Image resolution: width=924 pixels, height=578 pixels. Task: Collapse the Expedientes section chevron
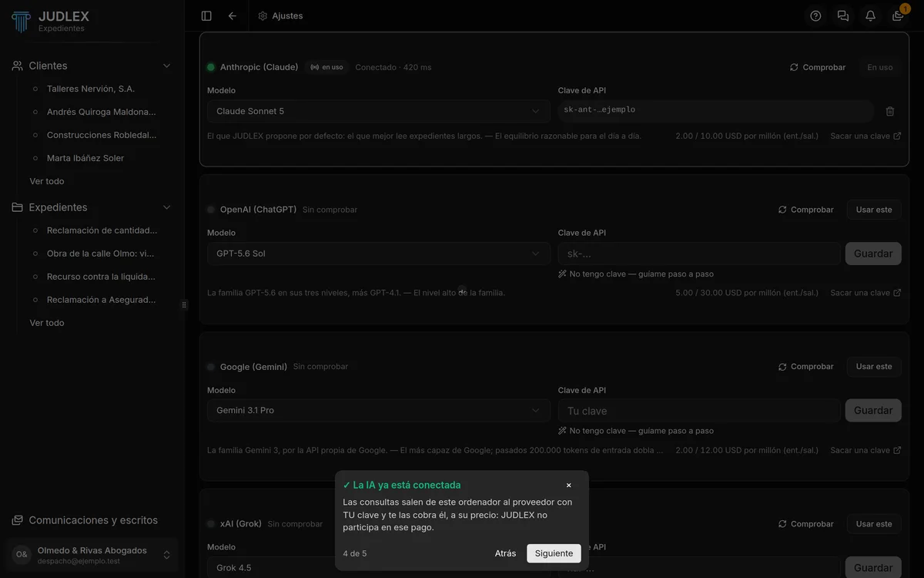(x=166, y=207)
